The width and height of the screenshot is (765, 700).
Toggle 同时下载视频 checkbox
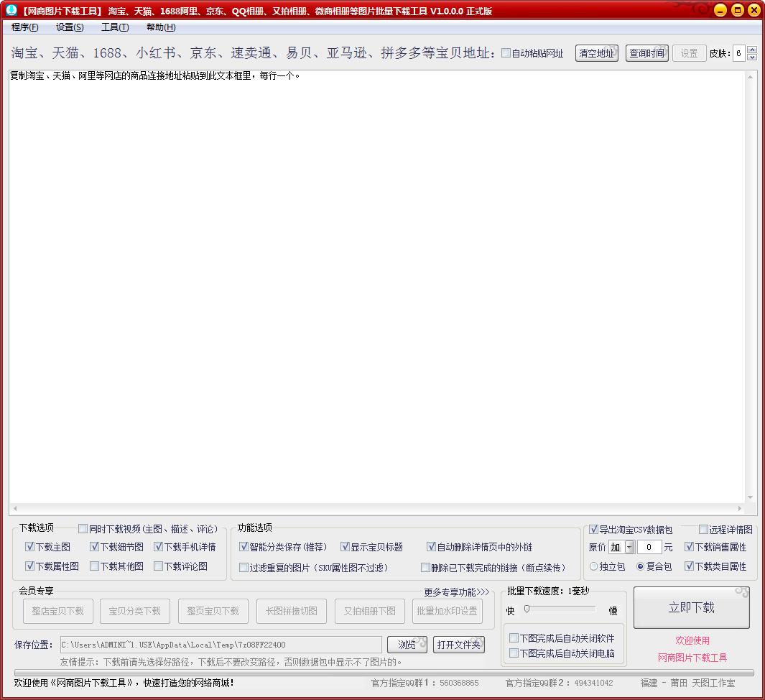[x=83, y=529]
